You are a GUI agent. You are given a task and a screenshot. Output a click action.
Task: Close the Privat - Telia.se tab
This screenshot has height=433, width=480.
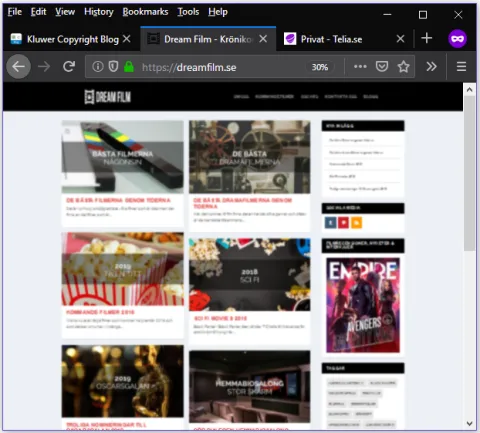point(400,39)
